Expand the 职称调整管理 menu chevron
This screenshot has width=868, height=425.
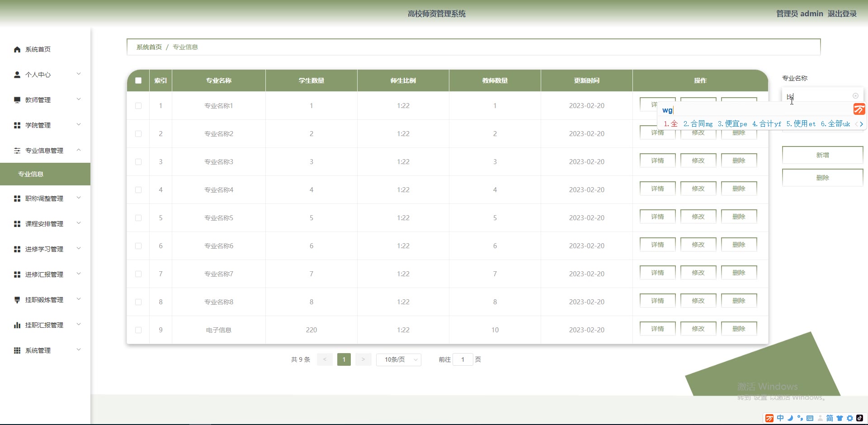(x=79, y=198)
